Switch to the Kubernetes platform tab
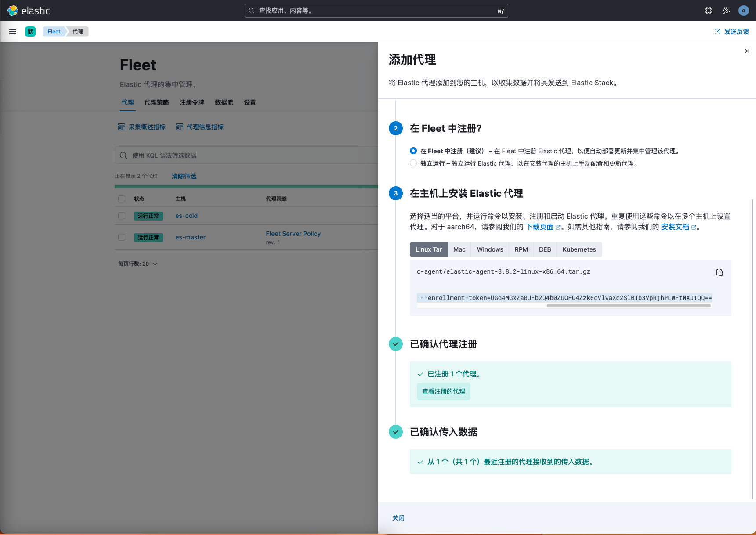Screen dimensions: 756x535 point(579,249)
